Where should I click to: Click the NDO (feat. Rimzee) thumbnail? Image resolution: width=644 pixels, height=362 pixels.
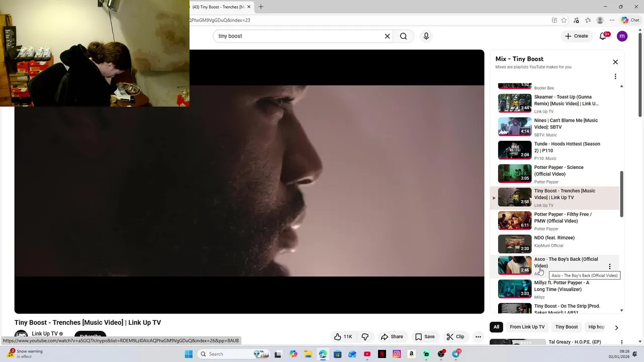(x=515, y=244)
